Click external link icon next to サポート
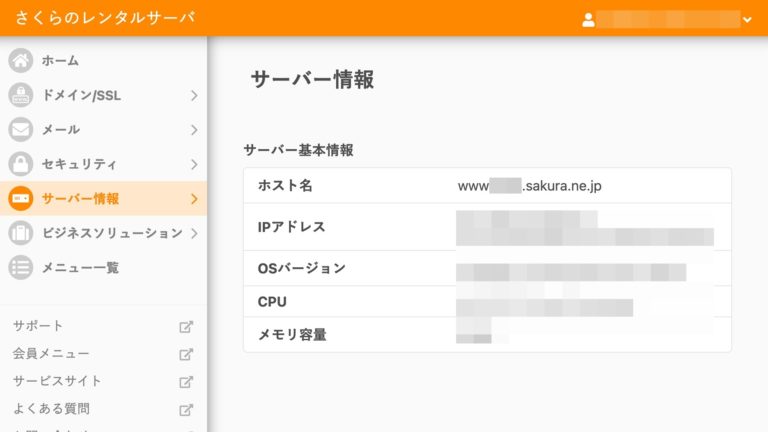The width and height of the screenshot is (768, 432). [185, 326]
